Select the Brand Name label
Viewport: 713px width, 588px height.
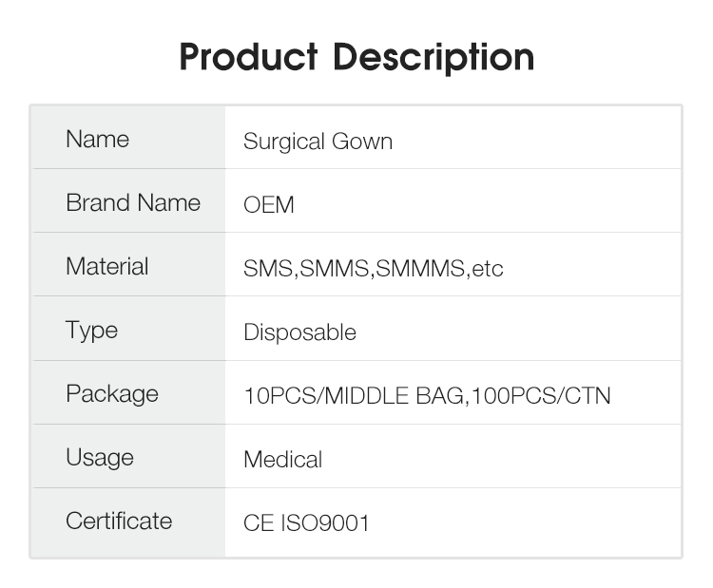[x=133, y=202]
